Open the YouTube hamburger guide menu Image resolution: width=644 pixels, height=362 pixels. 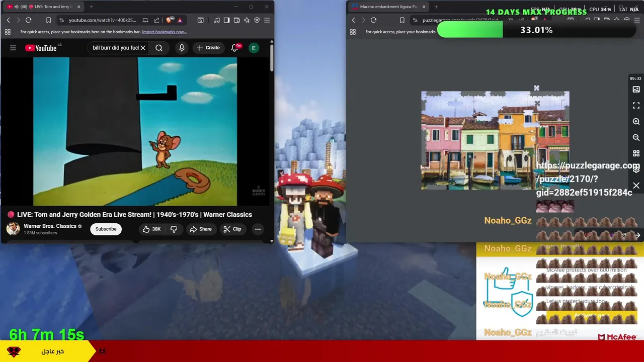(13, 48)
